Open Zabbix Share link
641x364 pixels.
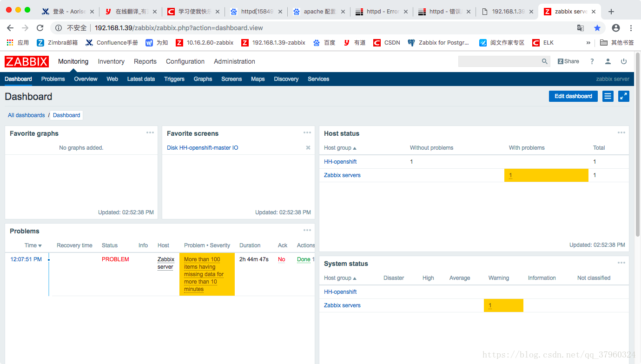tap(568, 61)
